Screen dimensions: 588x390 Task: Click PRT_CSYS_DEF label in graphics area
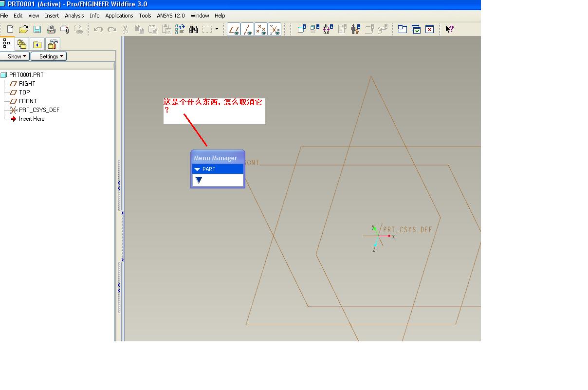pos(407,230)
